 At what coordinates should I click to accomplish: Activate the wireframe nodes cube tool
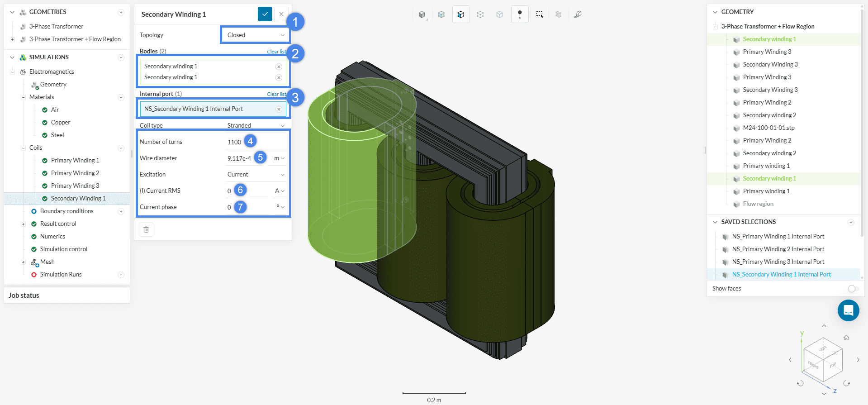coord(480,14)
